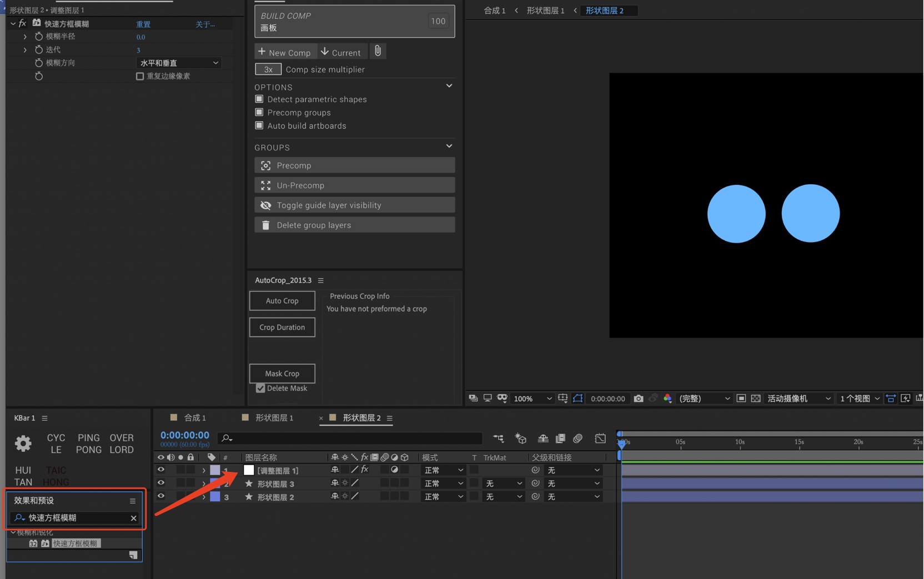Screen dimensions: 924x579
Task: Click new preset icon in effects panel
Action: (133, 555)
